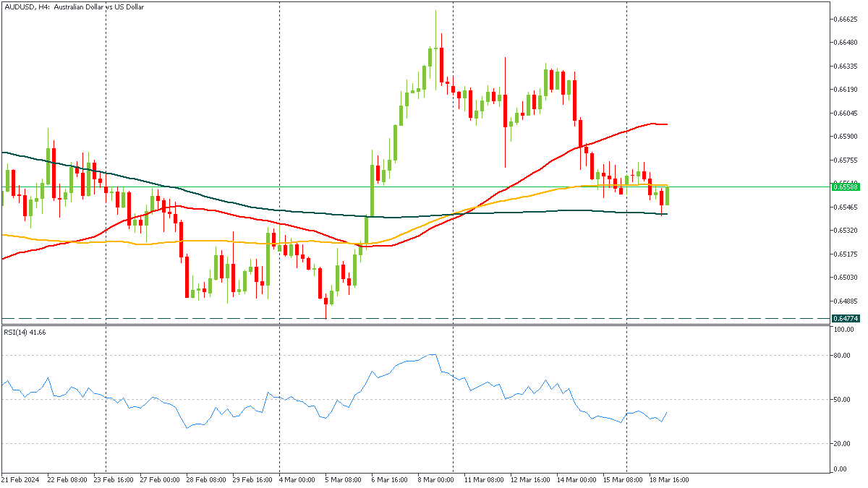The height and width of the screenshot is (488, 868).
Task: Click the RSI(14) 41.66 indicator label
Action: pos(25,332)
